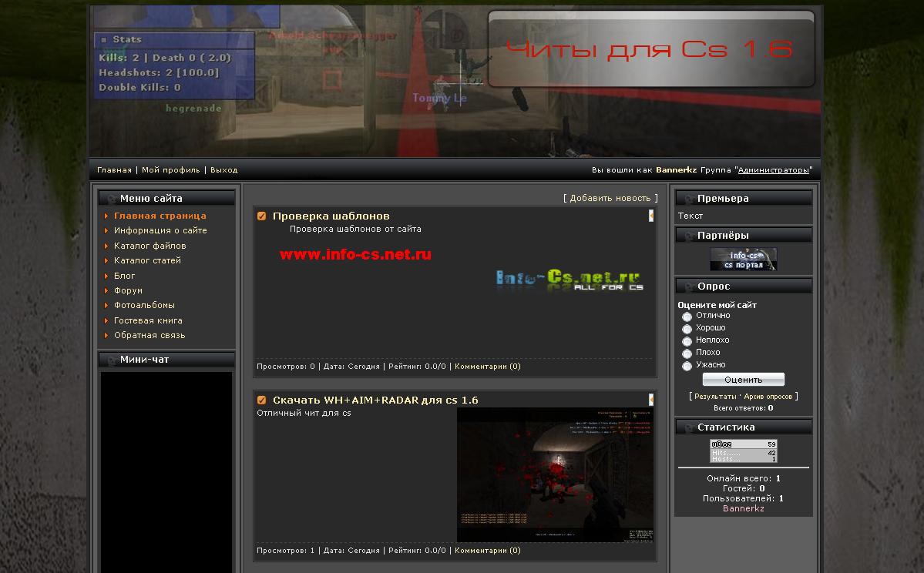
Task: Click the Добавить новость link
Action: click(610, 198)
